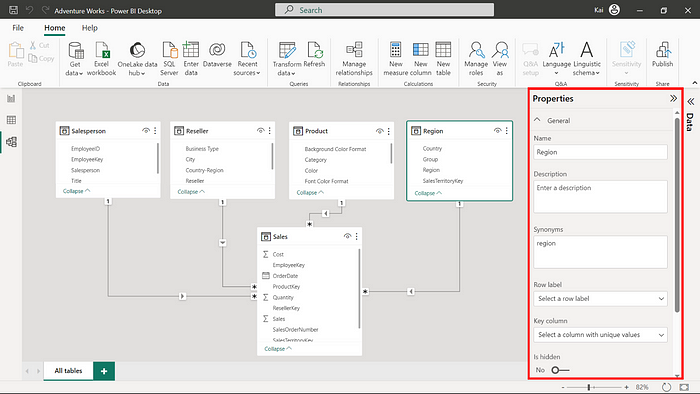The image size is (700, 394).
Task: Select the OrderDate field in Sales
Action: [285, 276]
